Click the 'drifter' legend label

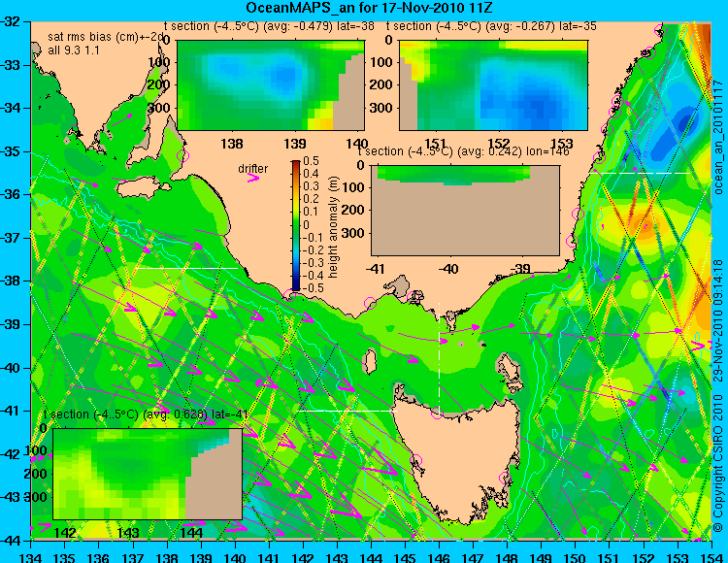253,169
